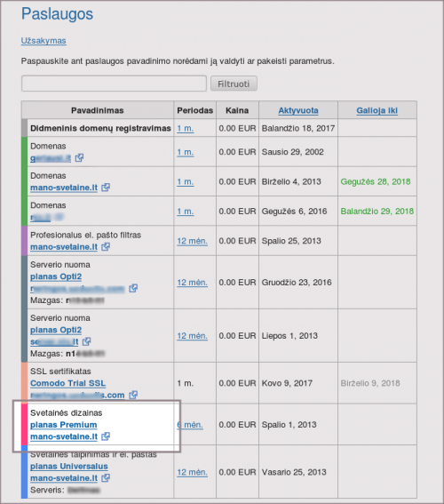This screenshot has width=444, height=504.
Task: Select the Balandžio 18, 2017 activation date
Action: point(298,128)
